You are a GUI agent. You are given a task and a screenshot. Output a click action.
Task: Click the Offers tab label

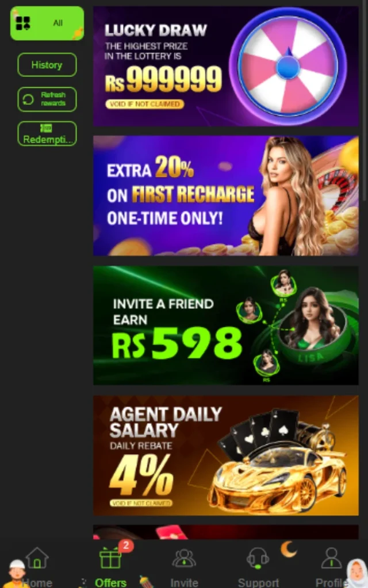[x=110, y=582]
